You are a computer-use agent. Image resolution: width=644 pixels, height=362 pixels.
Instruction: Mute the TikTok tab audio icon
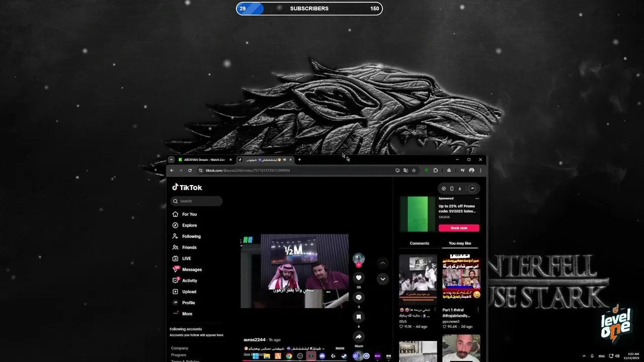click(x=284, y=160)
